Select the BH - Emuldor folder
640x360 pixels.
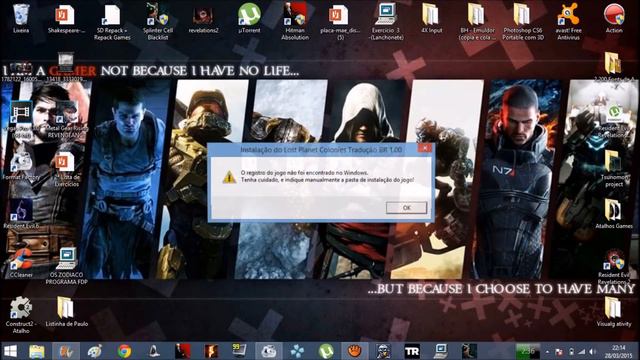pyautogui.click(x=477, y=22)
